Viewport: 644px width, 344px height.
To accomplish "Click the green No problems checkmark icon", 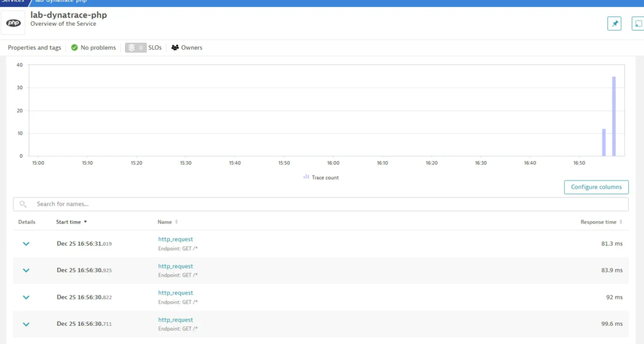I will [x=74, y=48].
